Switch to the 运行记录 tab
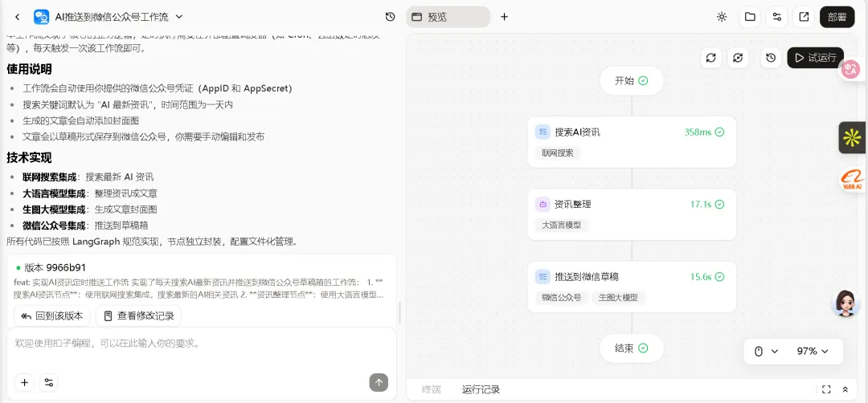Viewport: 868px width, 403px height. [481, 389]
